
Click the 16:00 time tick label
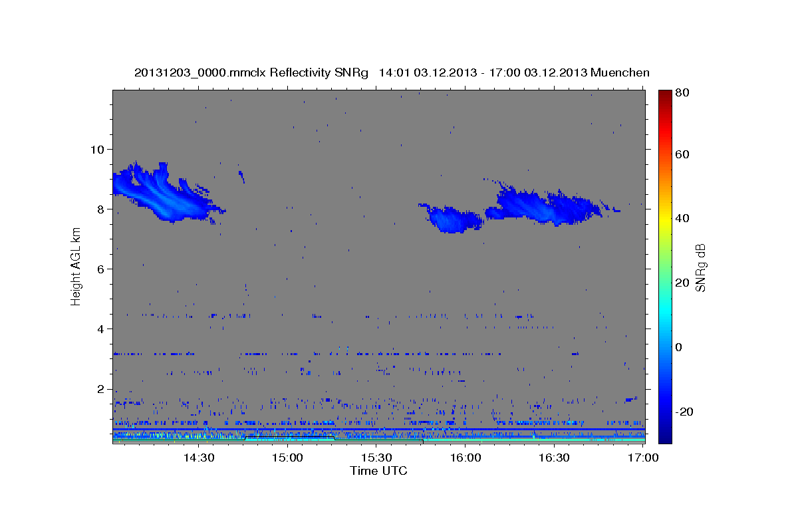(465, 458)
